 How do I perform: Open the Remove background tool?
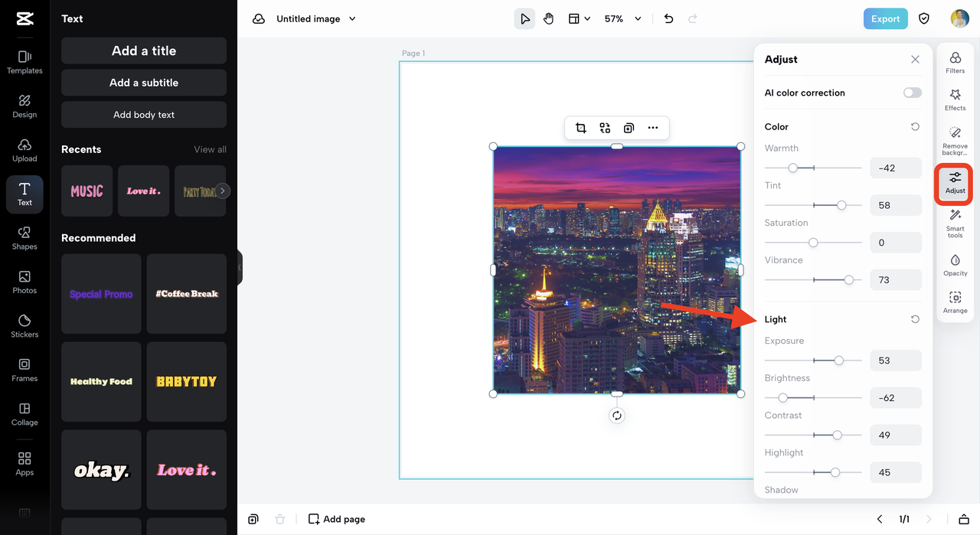955,142
